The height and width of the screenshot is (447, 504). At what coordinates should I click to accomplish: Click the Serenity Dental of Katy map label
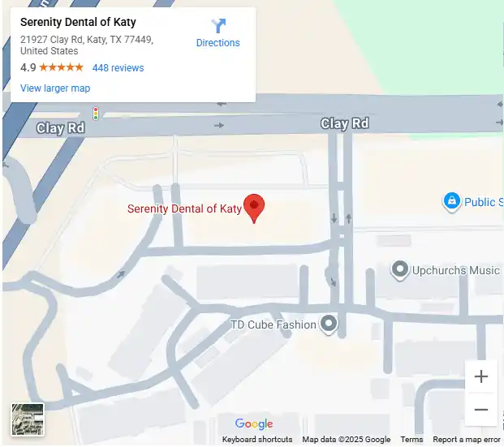pyautogui.click(x=184, y=208)
